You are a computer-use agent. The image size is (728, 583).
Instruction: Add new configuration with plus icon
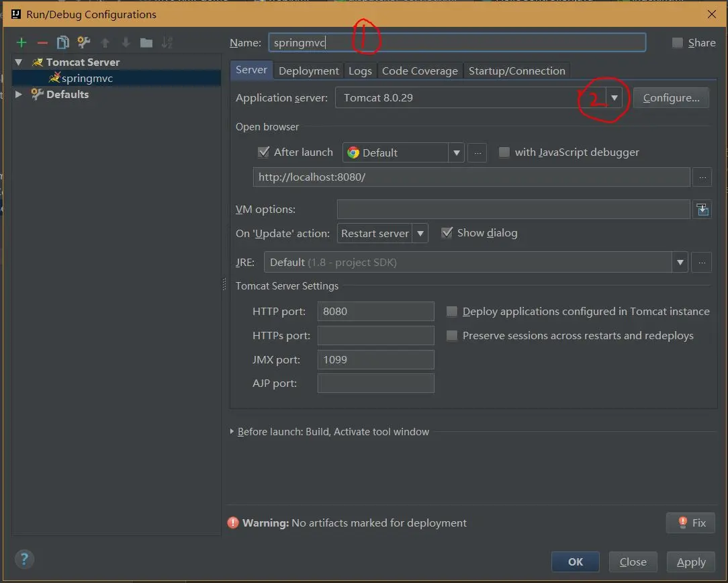pyautogui.click(x=21, y=43)
